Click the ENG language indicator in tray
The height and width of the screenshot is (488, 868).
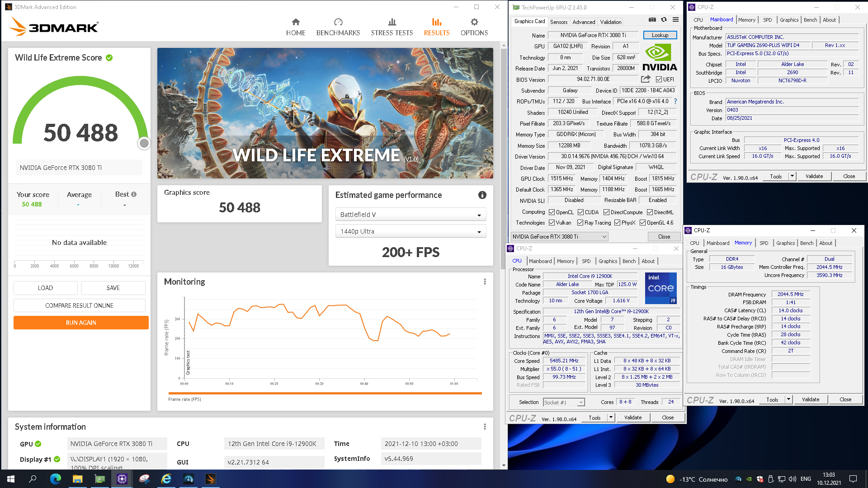806,479
